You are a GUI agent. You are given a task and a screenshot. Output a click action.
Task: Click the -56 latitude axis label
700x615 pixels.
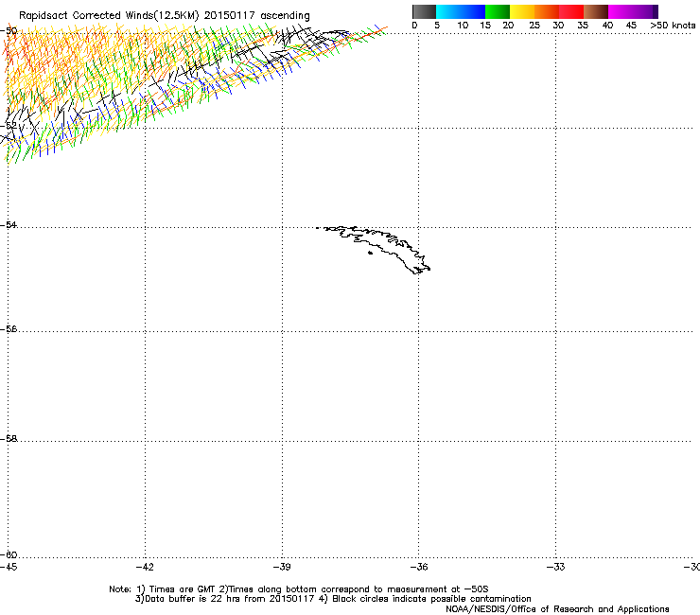pos(9,329)
